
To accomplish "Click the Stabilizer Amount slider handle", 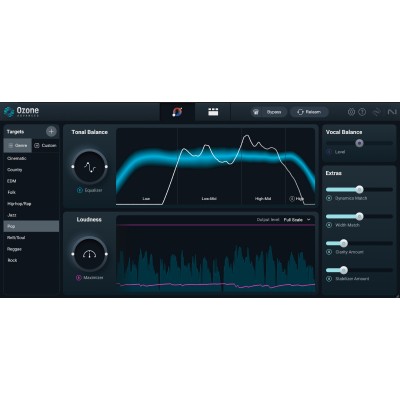I will pyautogui.click(x=344, y=270).
